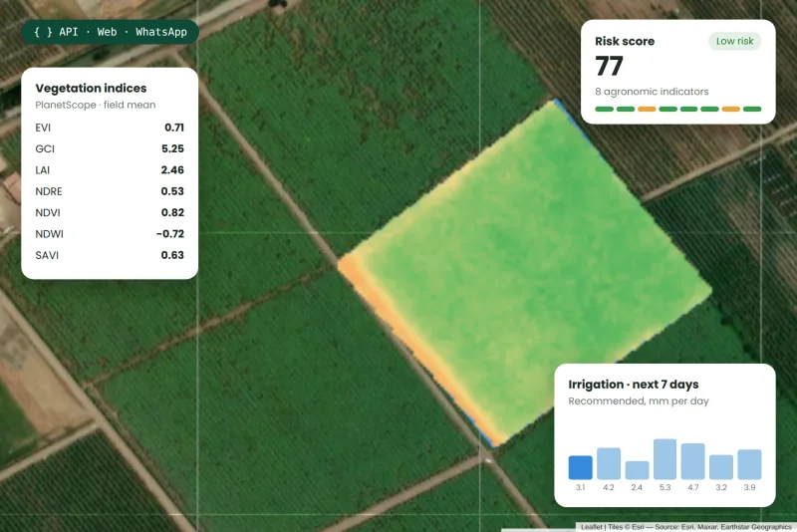Click the API label in the top pill

69,32
